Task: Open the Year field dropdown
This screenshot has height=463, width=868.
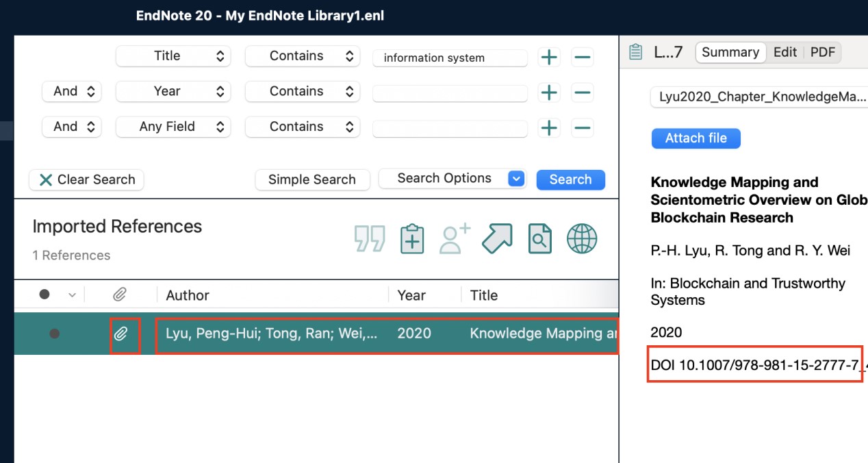Action: pos(173,91)
